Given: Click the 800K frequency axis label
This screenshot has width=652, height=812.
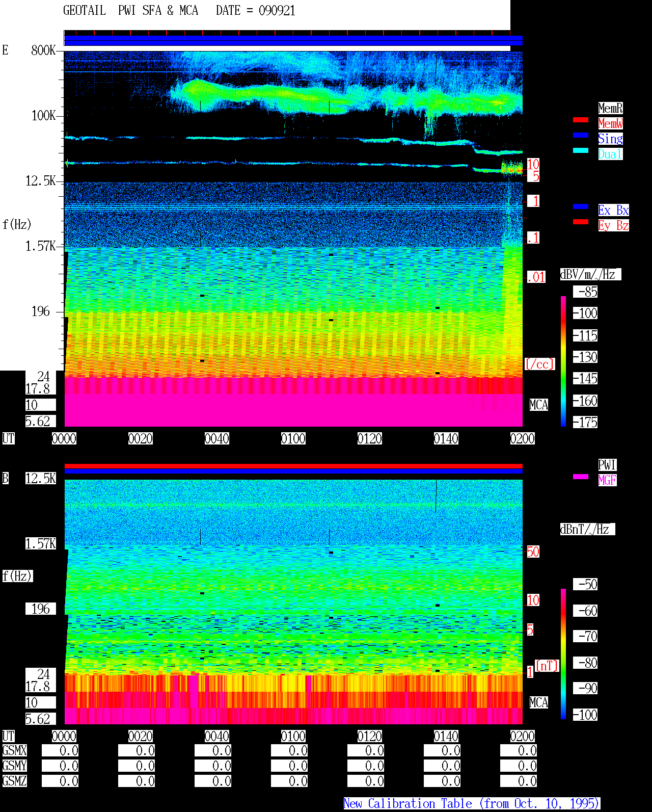Looking at the screenshot, I should click(x=43, y=50).
